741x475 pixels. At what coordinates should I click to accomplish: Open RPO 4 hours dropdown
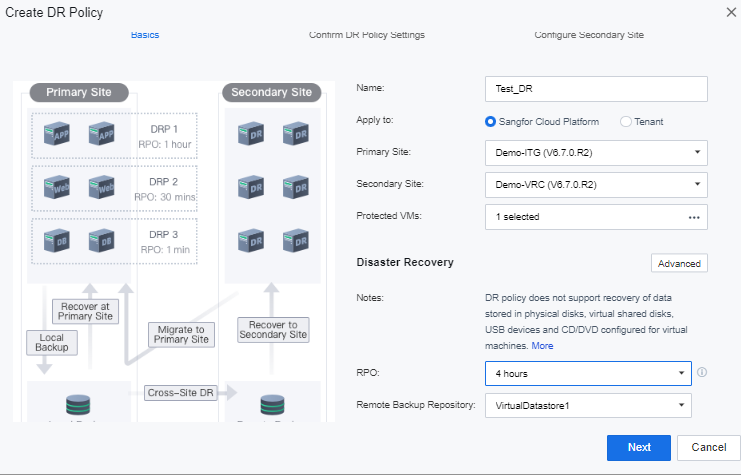[588, 373]
